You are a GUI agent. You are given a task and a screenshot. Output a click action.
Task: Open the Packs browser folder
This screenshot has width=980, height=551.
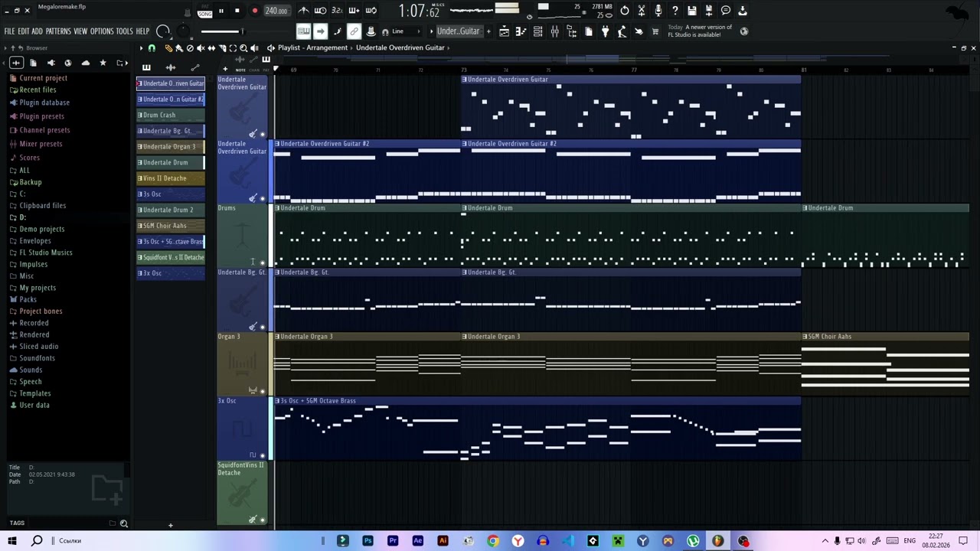tap(28, 299)
